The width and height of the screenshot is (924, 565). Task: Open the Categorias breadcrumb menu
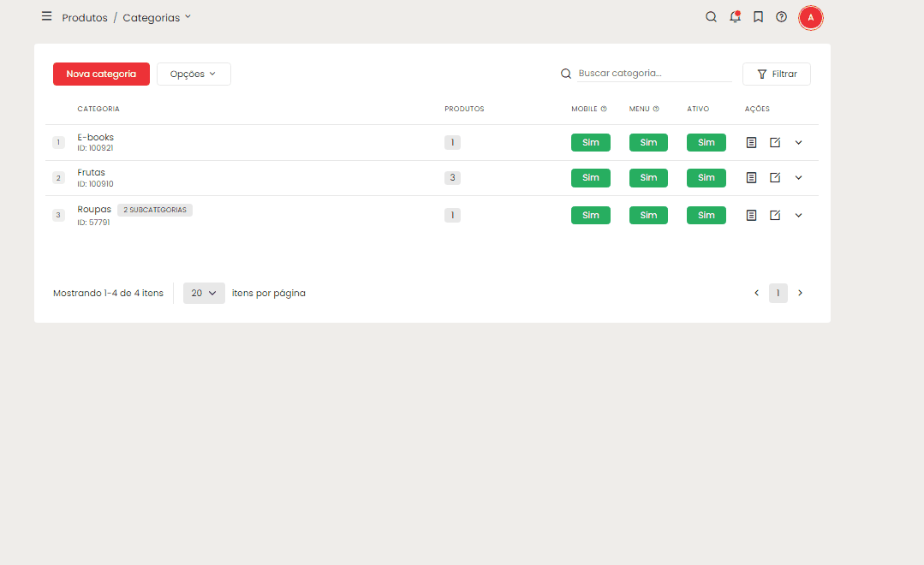coord(157,17)
